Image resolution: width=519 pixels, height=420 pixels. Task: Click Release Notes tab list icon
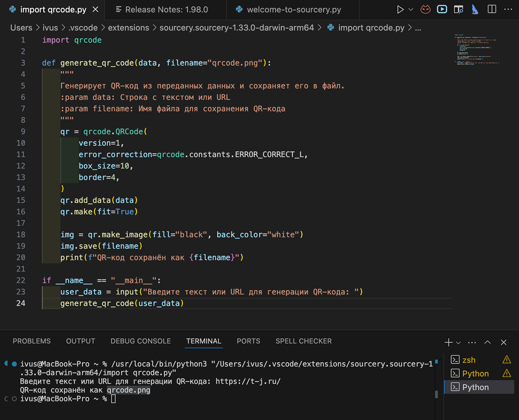(118, 10)
